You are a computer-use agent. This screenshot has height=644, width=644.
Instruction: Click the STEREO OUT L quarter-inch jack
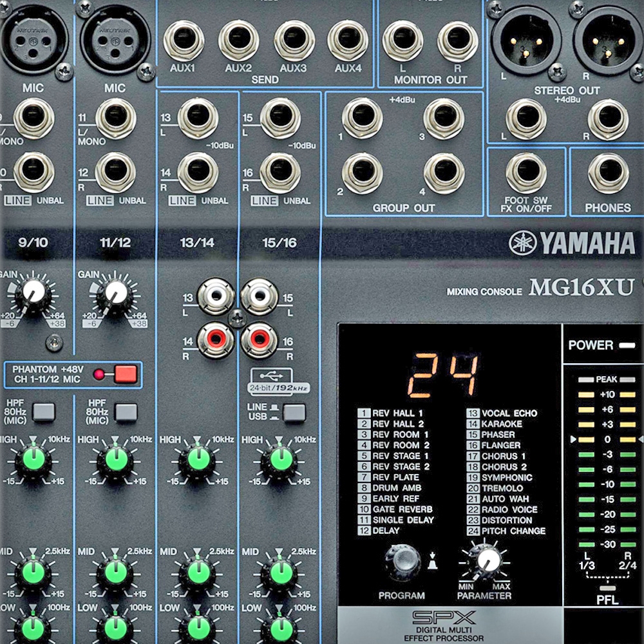pyautogui.click(x=526, y=119)
